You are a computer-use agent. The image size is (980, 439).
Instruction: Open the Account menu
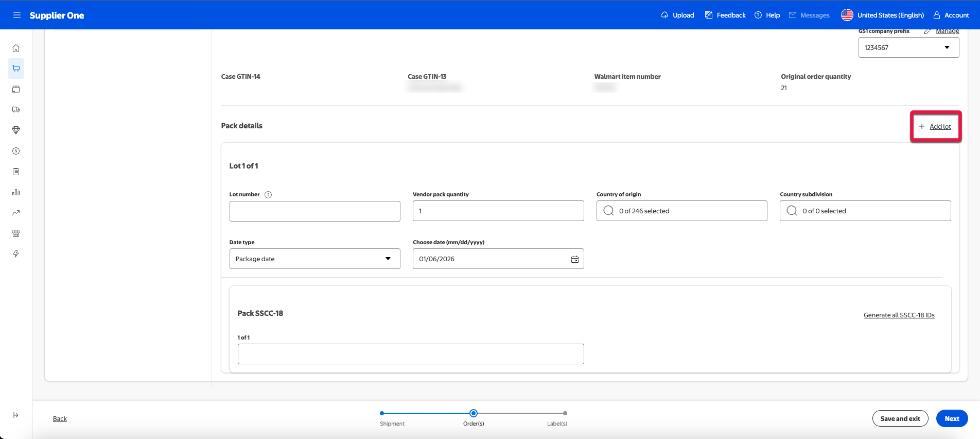click(951, 15)
